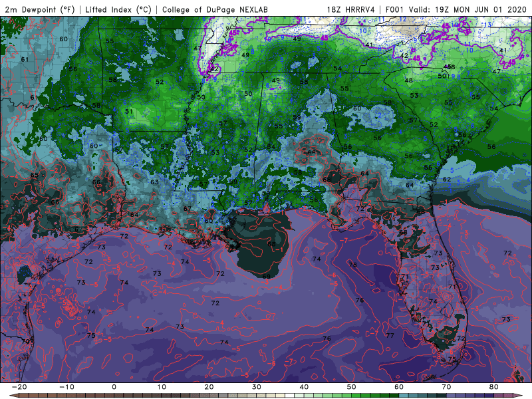Select the "Valid: 19Z MON JUN 01 2020" text
532x399 pixels.
(467, 9)
